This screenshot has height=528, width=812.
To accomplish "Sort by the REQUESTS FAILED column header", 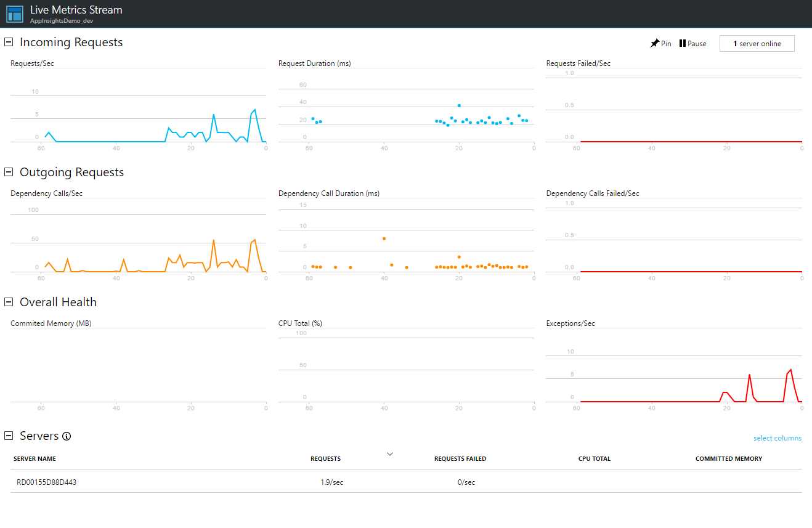I will pos(460,458).
